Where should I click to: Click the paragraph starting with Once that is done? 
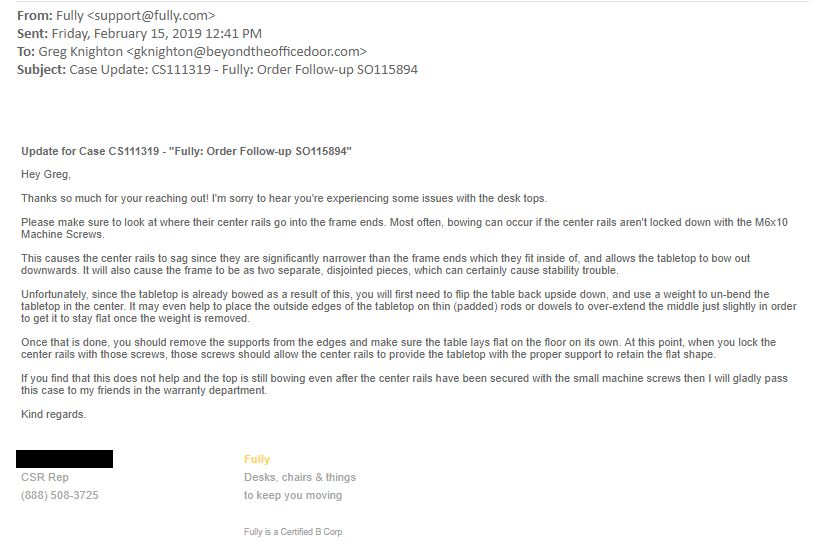[x=399, y=348]
